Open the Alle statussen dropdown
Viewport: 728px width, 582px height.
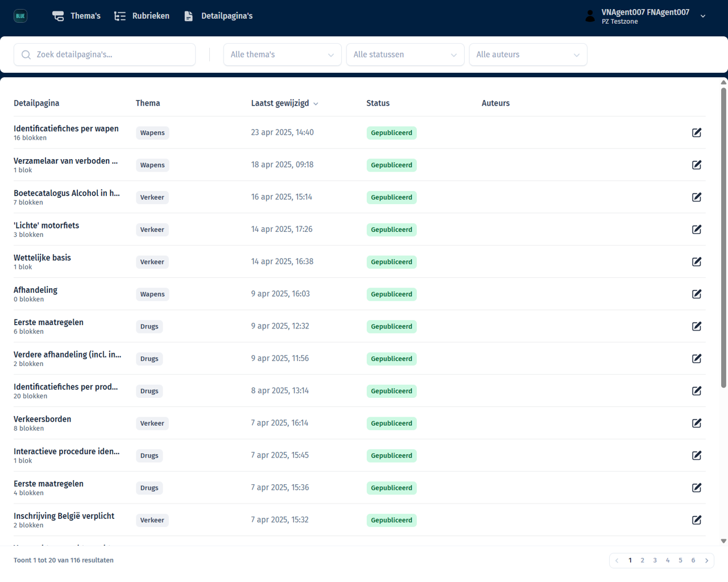point(406,55)
